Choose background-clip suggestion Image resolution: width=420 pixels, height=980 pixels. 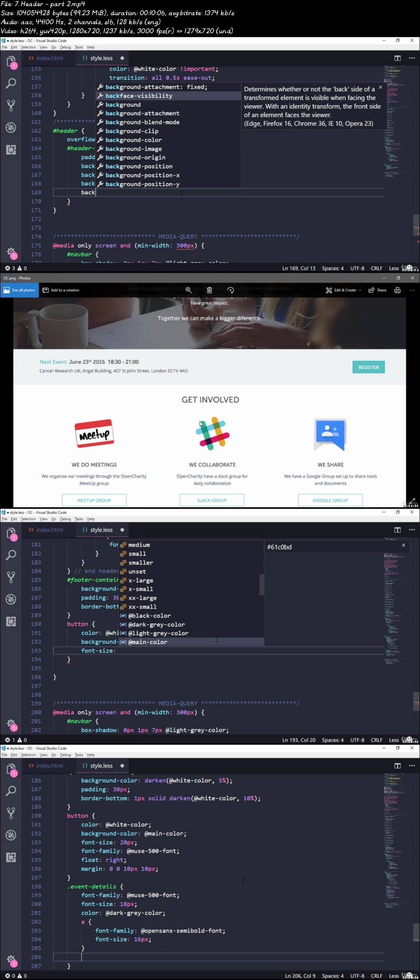[x=168, y=131]
